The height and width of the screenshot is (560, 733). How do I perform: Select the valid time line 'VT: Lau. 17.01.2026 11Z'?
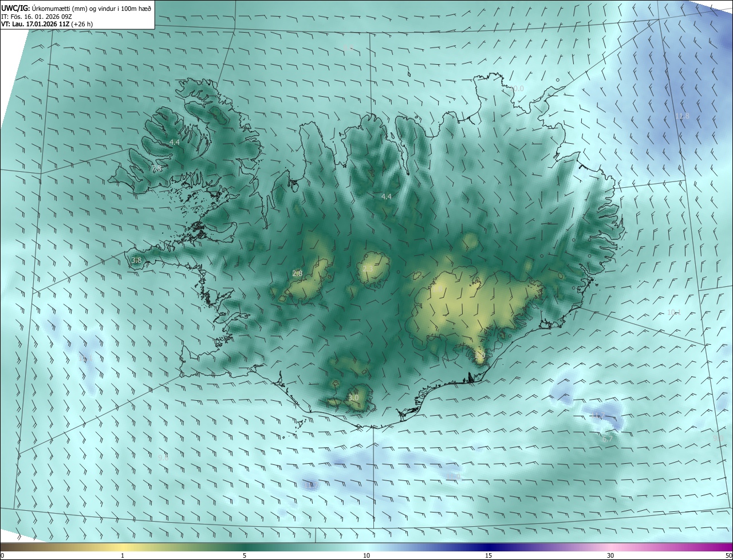[x=47, y=24]
